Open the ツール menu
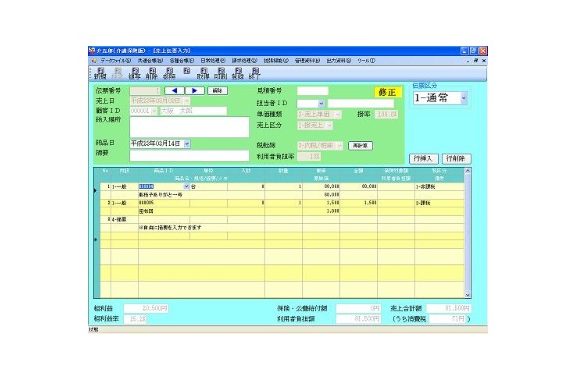575x380 pixels. pyautogui.click(x=366, y=61)
